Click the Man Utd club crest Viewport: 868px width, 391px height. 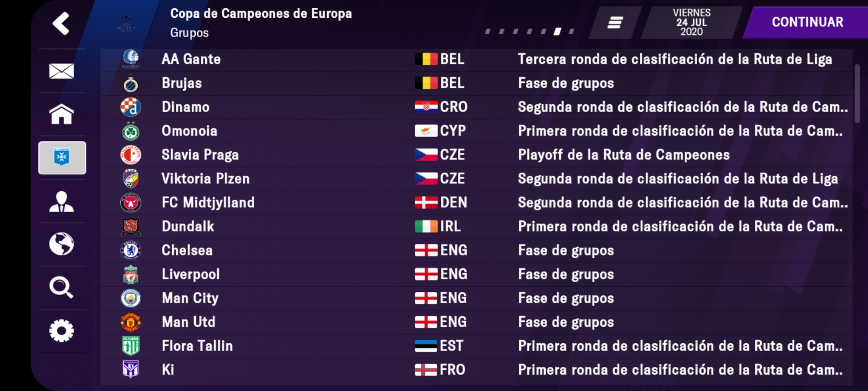pyautogui.click(x=131, y=322)
